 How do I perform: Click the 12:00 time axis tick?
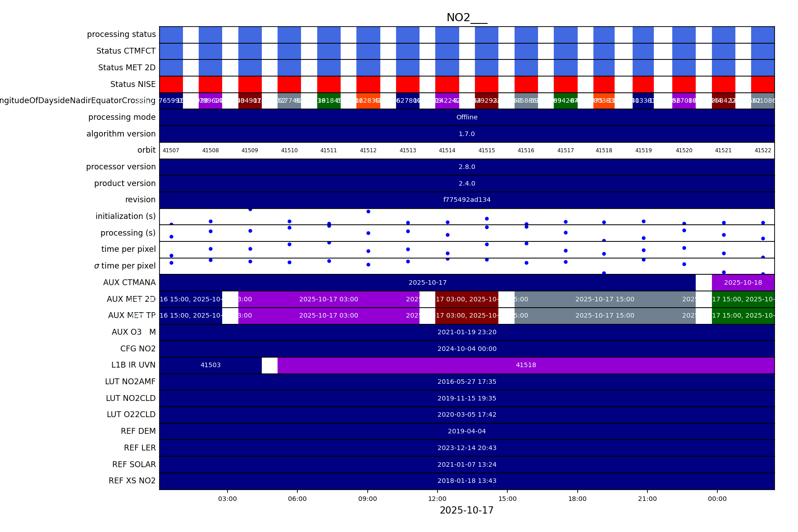pos(437,499)
